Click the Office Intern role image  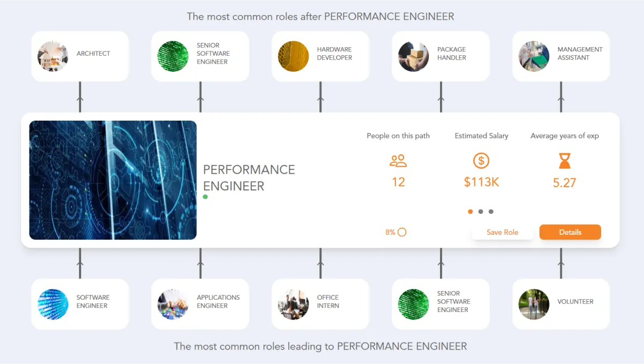point(293,304)
